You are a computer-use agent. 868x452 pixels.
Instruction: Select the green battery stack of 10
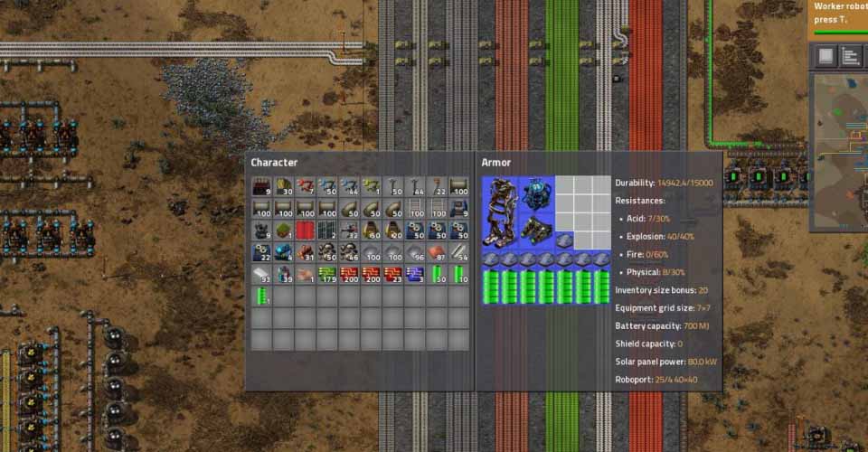pos(459,275)
